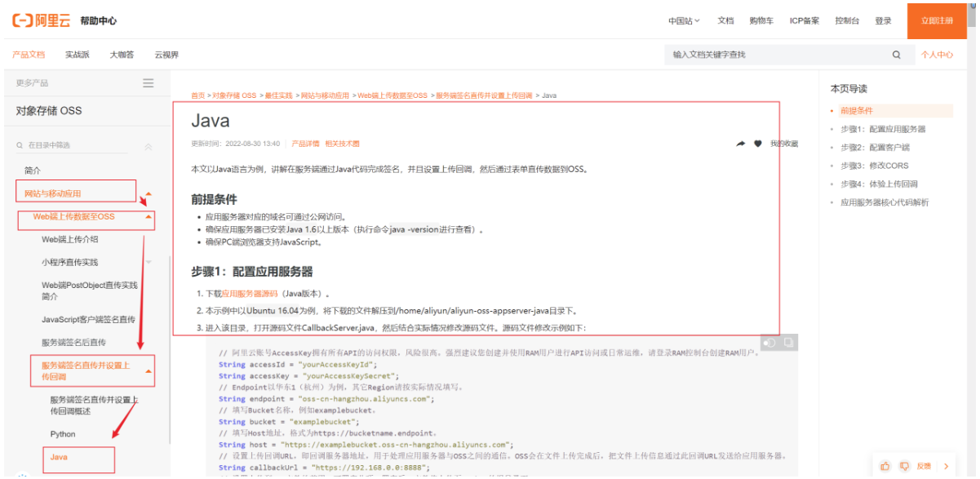The height and width of the screenshot is (479, 980).
Task: Open 文档 in top navigation
Action: [x=725, y=21]
